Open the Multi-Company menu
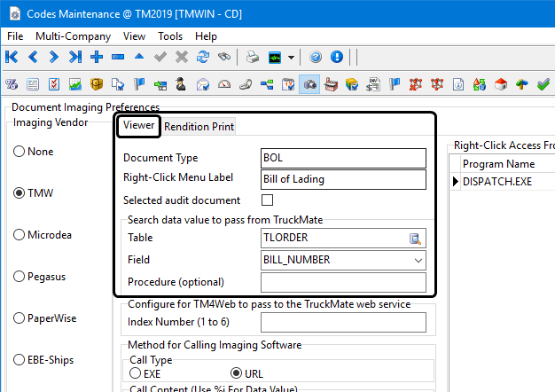 click(73, 36)
